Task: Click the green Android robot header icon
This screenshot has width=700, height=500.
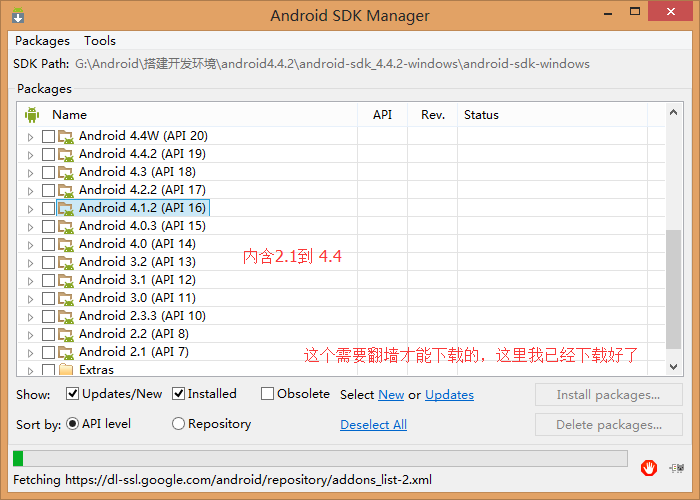Action: tap(32, 115)
